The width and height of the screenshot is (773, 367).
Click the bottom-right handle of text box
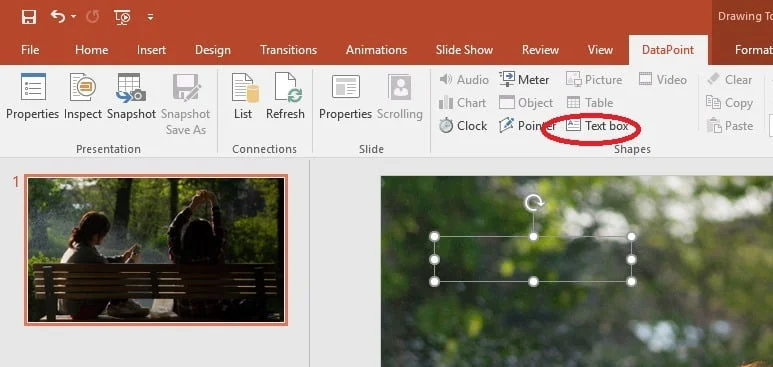[x=632, y=282]
